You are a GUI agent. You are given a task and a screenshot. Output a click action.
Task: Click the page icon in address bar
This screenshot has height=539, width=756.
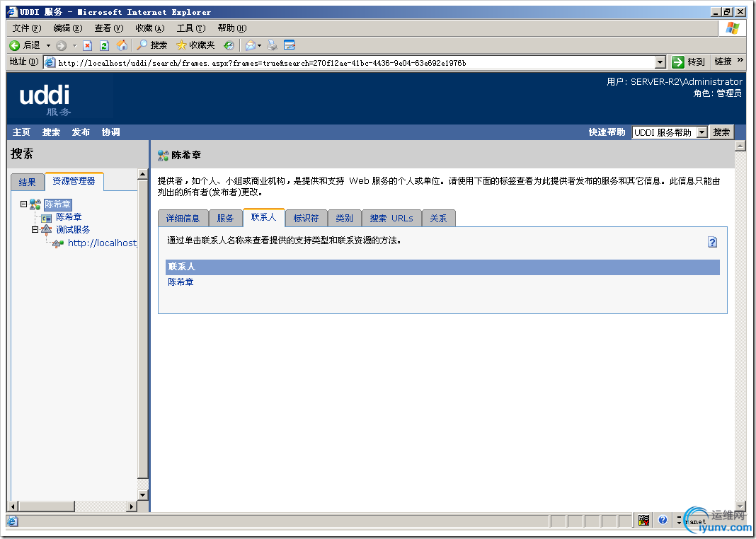pyautogui.click(x=50, y=62)
